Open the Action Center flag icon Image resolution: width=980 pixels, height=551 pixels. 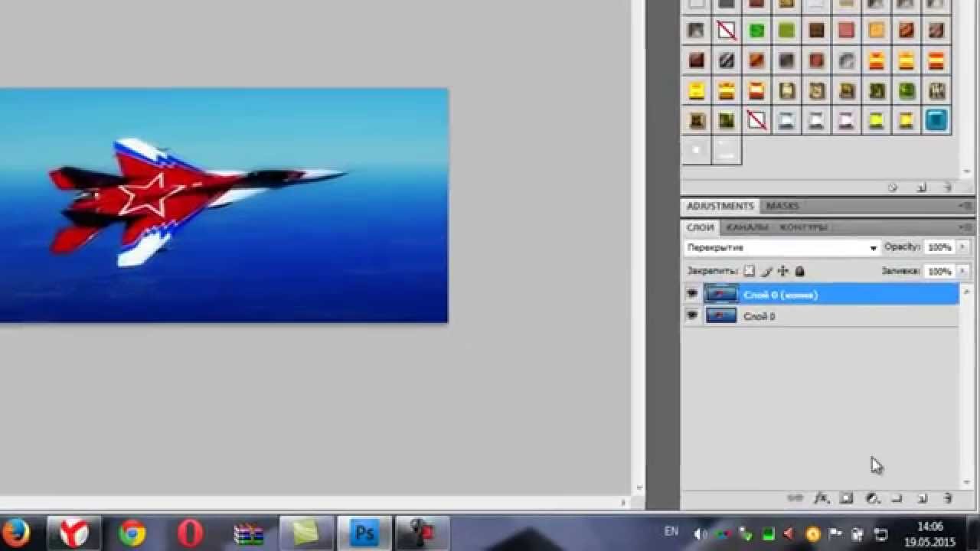(835, 533)
